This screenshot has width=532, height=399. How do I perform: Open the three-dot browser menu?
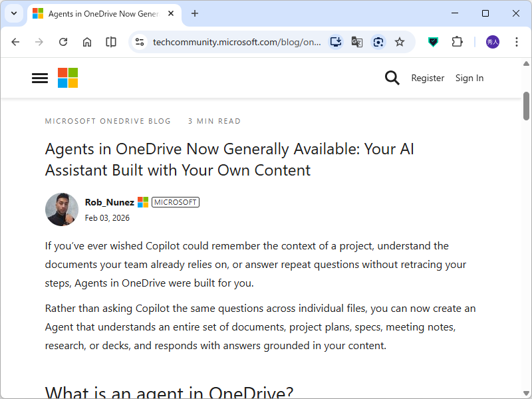tap(517, 41)
